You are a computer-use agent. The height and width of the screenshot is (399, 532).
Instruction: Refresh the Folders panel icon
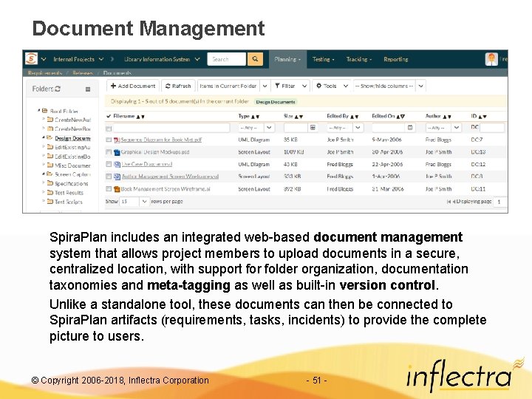[58, 89]
